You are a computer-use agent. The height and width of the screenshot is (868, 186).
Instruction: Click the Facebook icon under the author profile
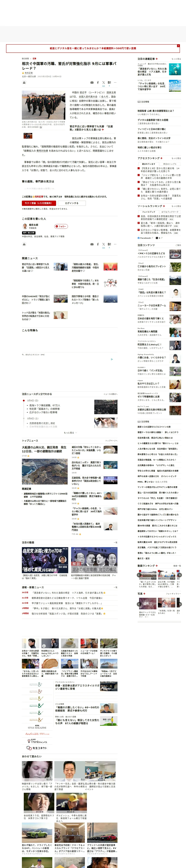tap(98, 244)
